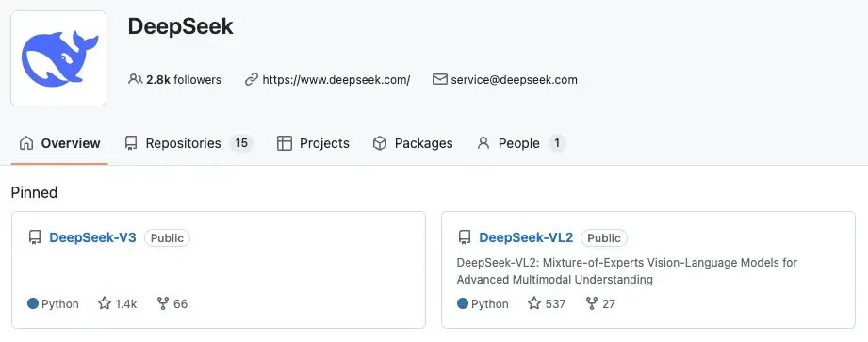Click the fork icon showing 27 forks
The width and height of the screenshot is (868, 342).
pos(592,303)
